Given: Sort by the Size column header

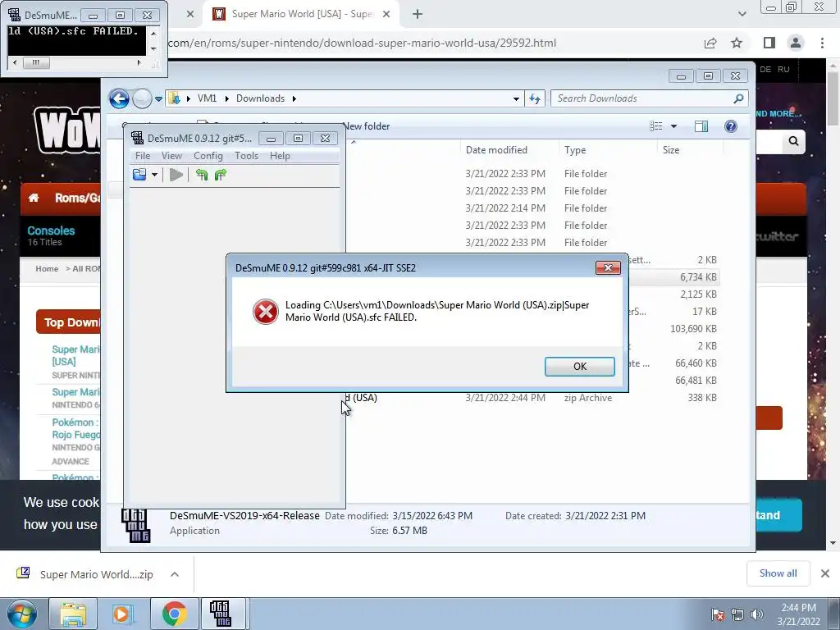Looking at the screenshot, I should tap(671, 150).
